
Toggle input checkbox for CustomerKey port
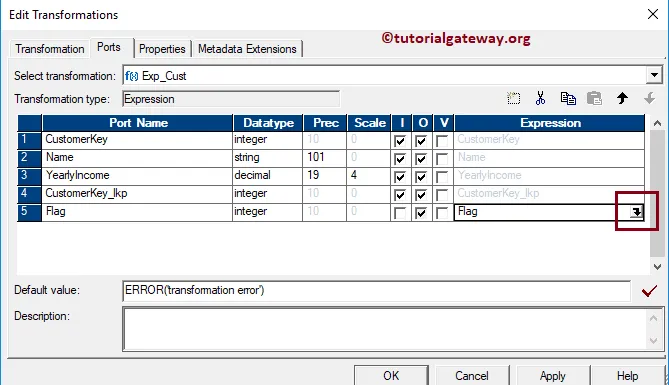pyautogui.click(x=400, y=141)
